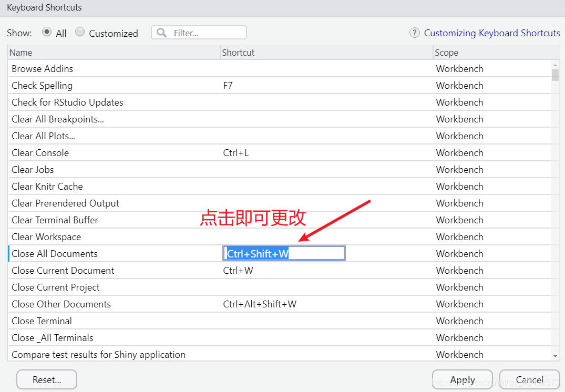Select the Clear Workspace row
Screen dimensions: 565x392
click(x=279, y=236)
